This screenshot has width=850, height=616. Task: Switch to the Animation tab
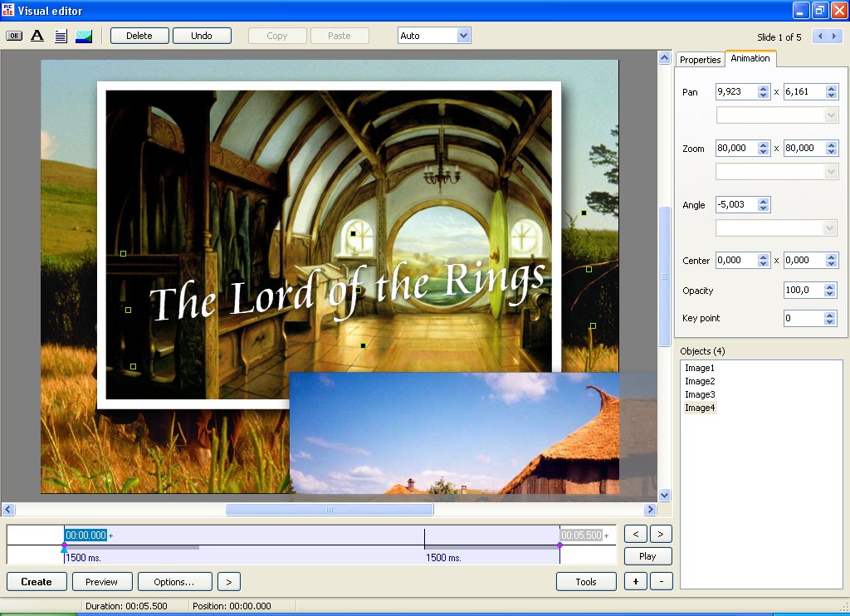coord(750,59)
